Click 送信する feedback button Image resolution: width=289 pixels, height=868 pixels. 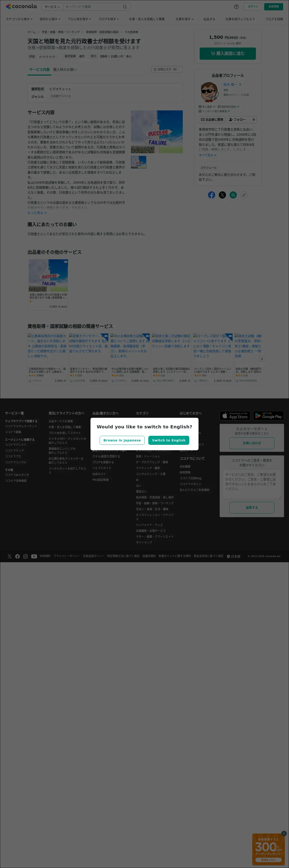pyautogui.click(x=252, y=507)
